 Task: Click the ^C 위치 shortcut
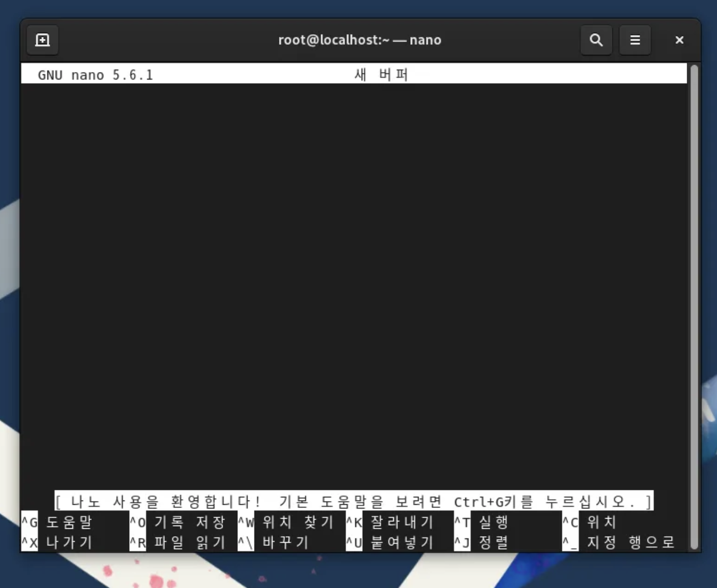[590, 522]
